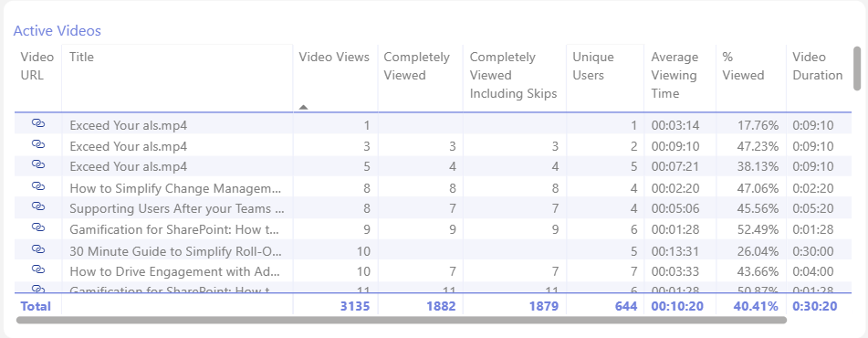This screenshot has height=338, width=868.
Task: Sort by % Viewed column header
Action: coord(744,66)
